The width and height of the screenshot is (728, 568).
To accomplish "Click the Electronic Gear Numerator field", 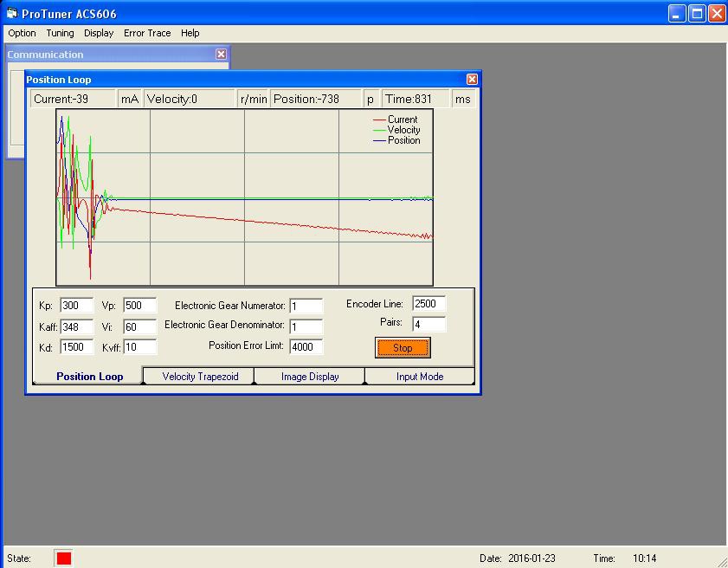I will click(x=306, y=306).
